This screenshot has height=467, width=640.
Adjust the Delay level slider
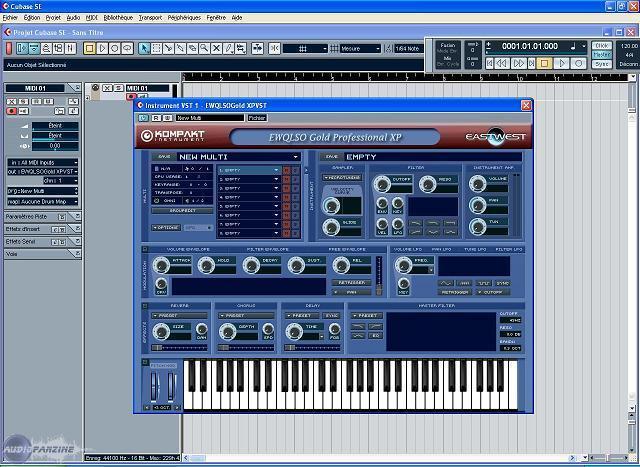[x=312, y=348]
